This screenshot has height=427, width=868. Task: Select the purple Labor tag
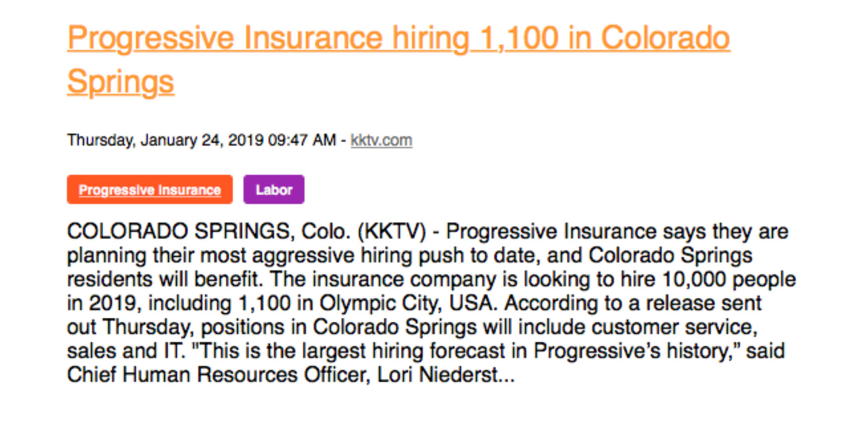pyautogui.click(x=274, y=189)
